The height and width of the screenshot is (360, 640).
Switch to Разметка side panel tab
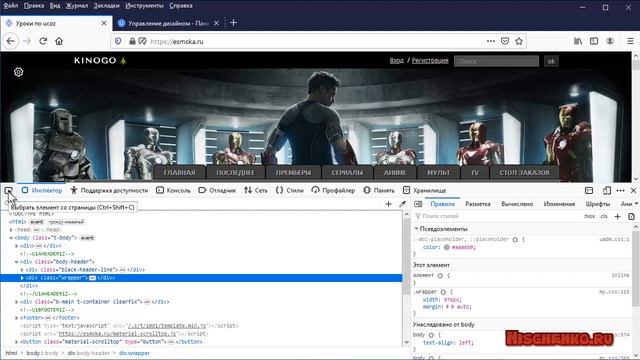click(x=478, y=204)
